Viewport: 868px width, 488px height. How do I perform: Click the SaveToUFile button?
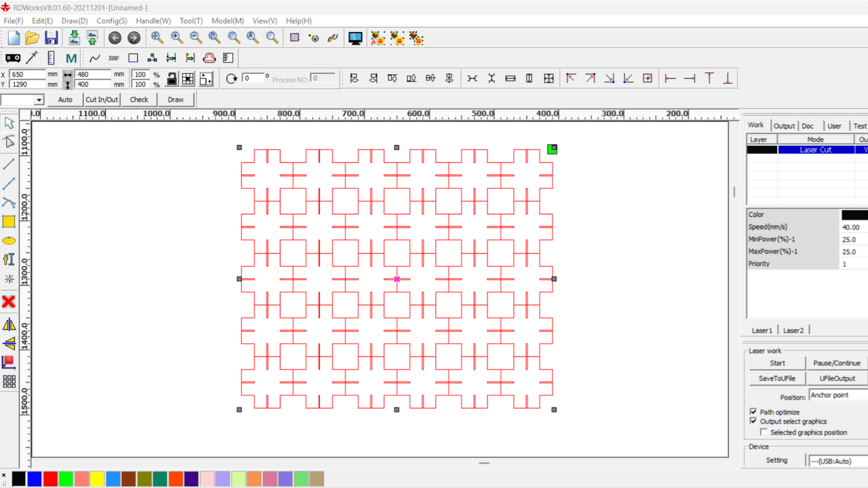pyautogui.click(x=777, y=379)
